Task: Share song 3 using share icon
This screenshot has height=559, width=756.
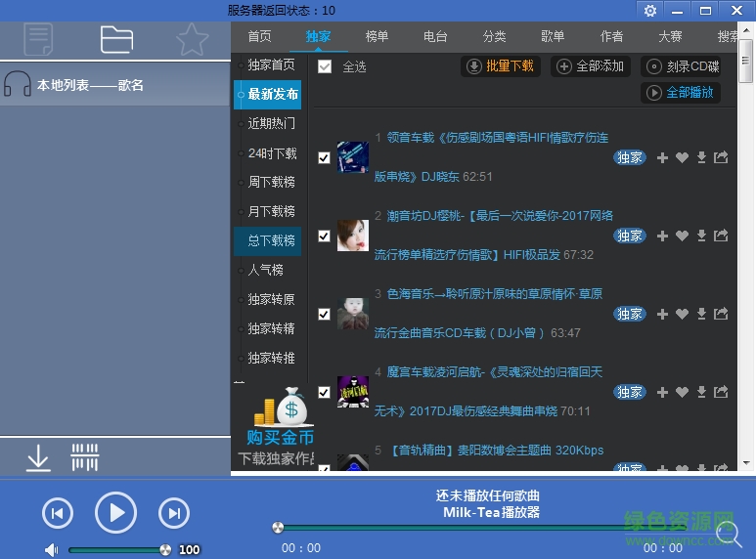Action: coord(721,314)
